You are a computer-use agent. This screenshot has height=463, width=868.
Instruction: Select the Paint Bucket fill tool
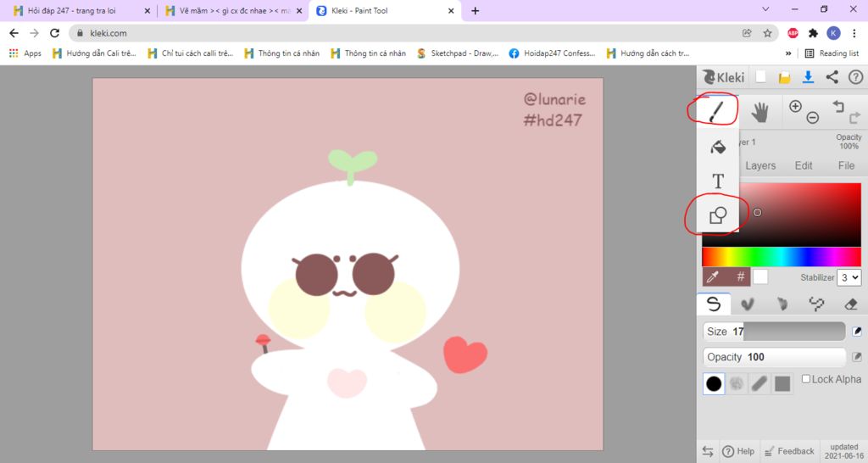(x=718, y=147)
